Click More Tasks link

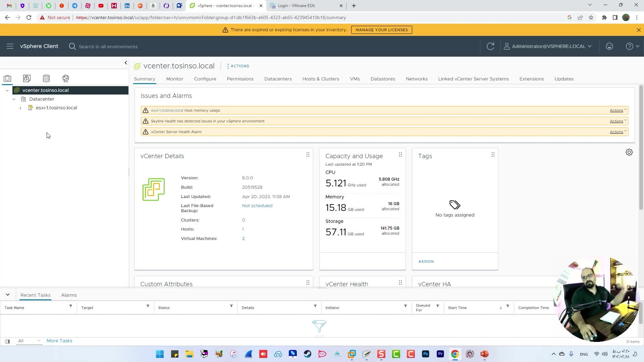tap(59, 341)
